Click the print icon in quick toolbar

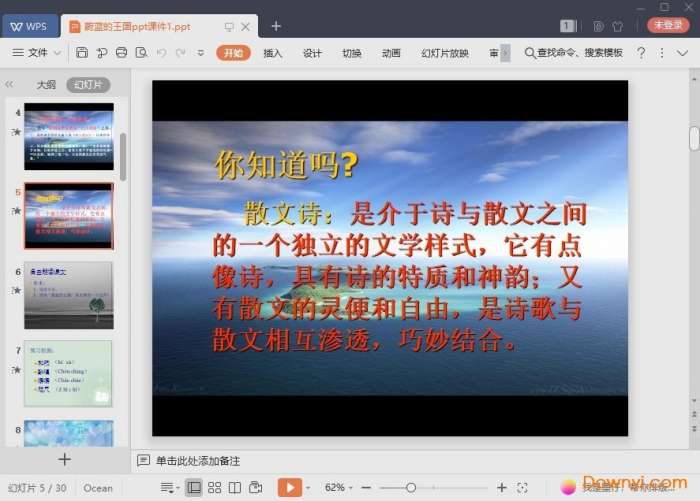pyautogui.click(x=121, y=53)
